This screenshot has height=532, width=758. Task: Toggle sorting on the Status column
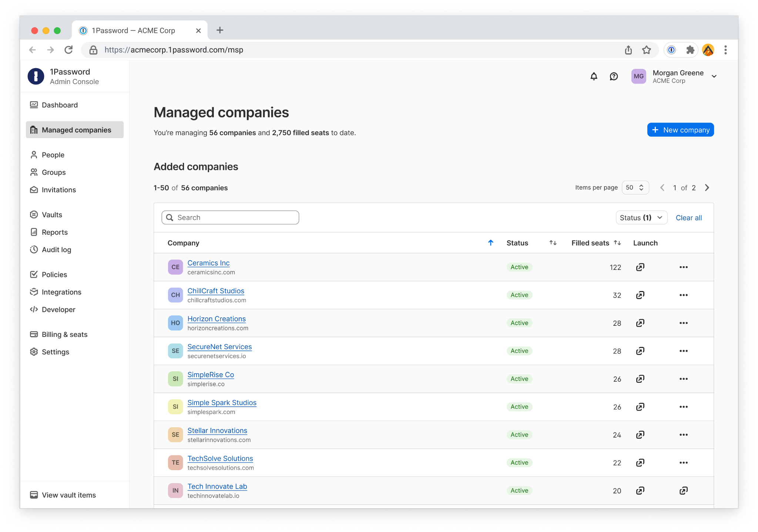pos(553,243)
